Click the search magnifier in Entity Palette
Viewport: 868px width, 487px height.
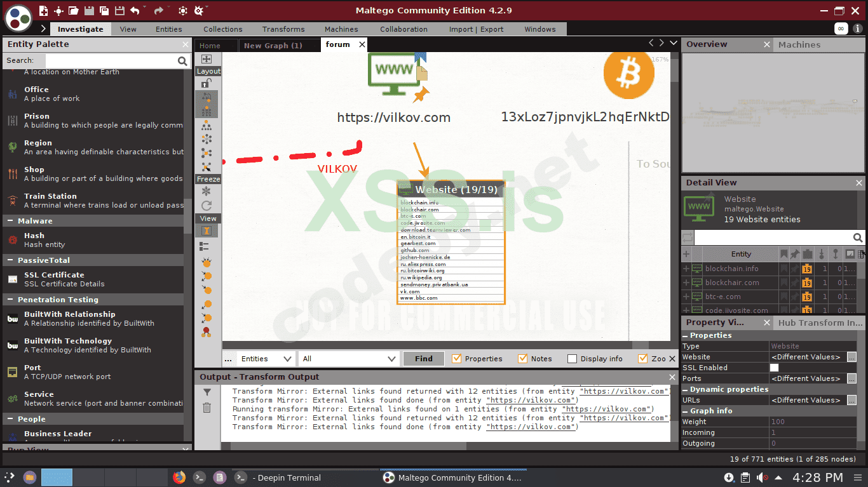click(182, 61)
